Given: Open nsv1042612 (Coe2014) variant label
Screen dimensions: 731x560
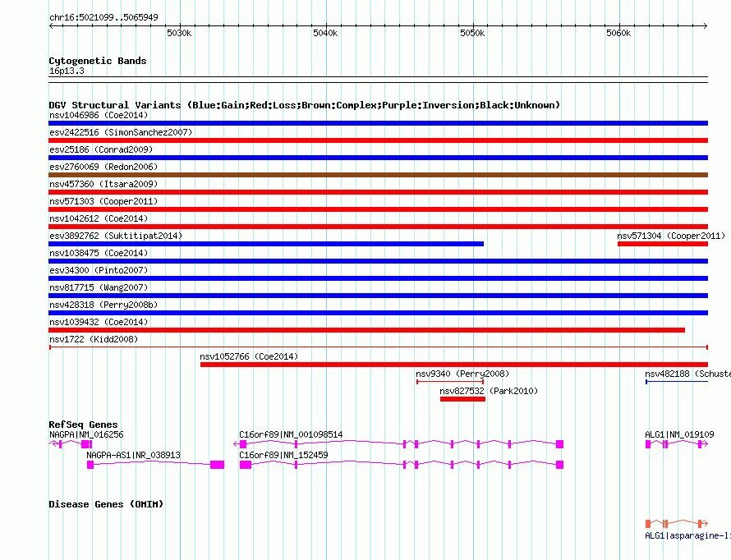Looking at the screenshot, I should tap(99, 218).
